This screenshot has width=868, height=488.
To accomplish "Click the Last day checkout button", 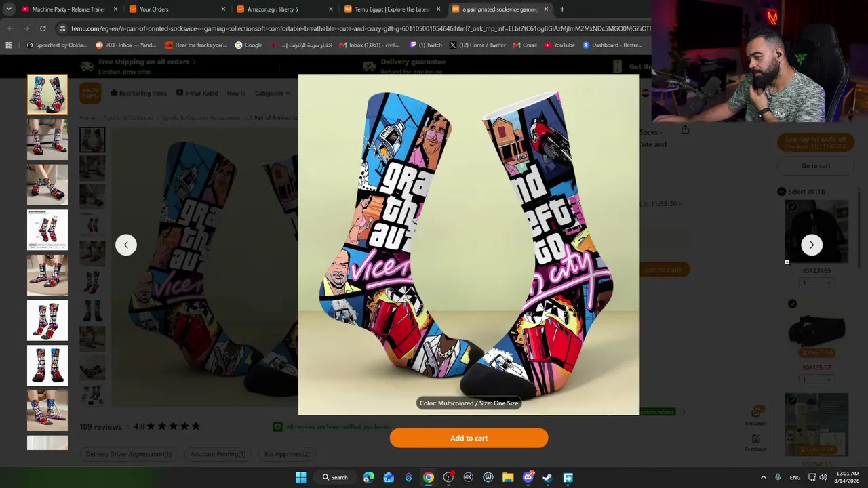I will coord(816,143).
